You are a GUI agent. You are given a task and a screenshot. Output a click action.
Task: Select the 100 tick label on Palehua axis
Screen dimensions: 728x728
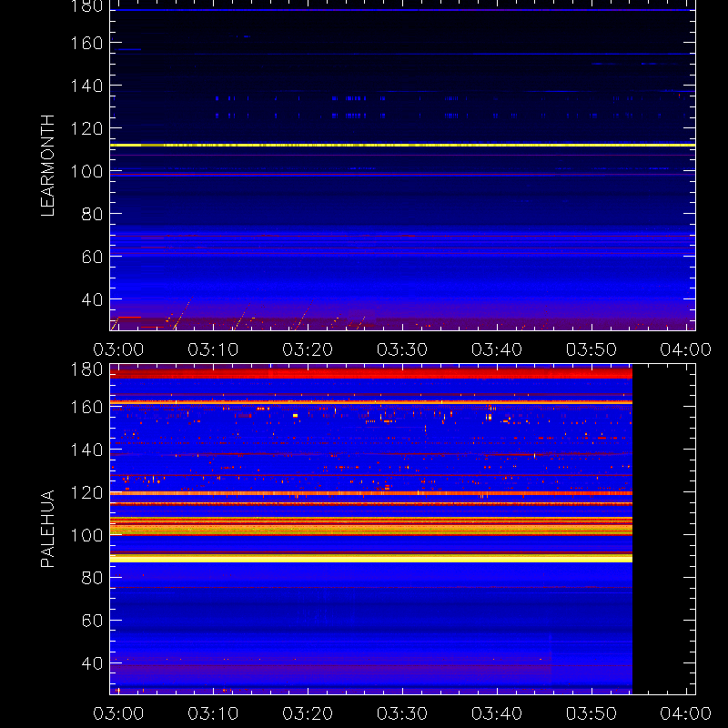click(86, 535)
